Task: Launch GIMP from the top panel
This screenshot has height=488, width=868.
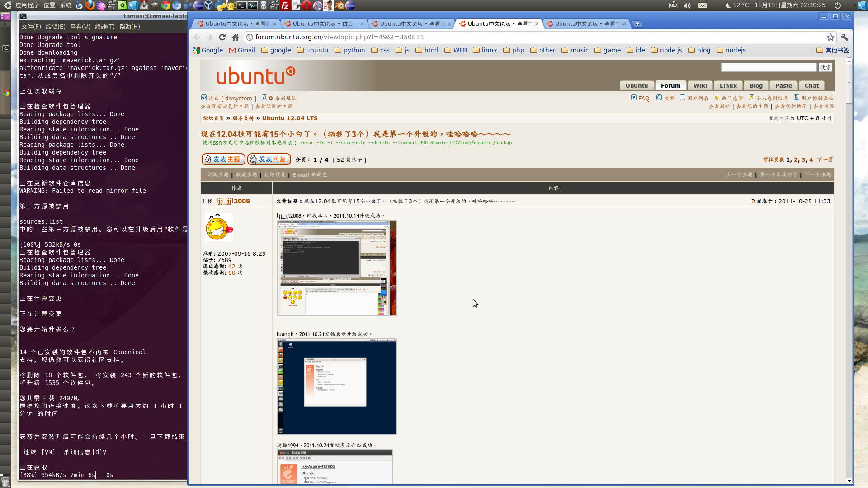Action: (x=155, y=5)
